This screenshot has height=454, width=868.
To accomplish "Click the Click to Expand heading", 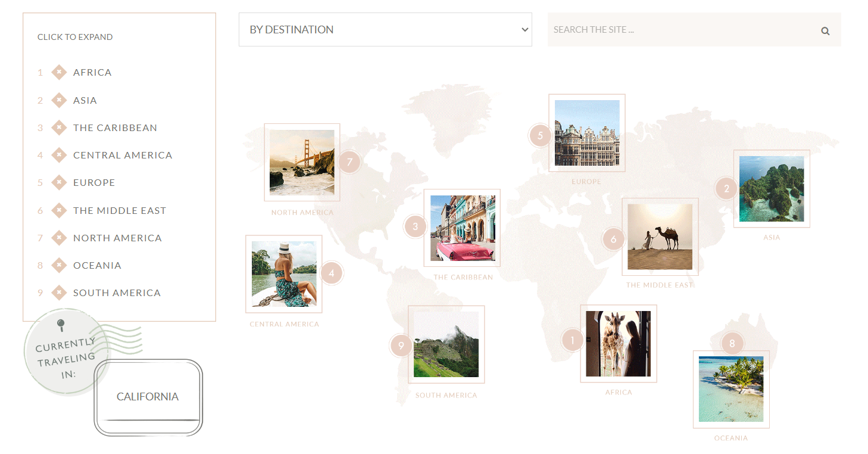I will tap(75, 37).
